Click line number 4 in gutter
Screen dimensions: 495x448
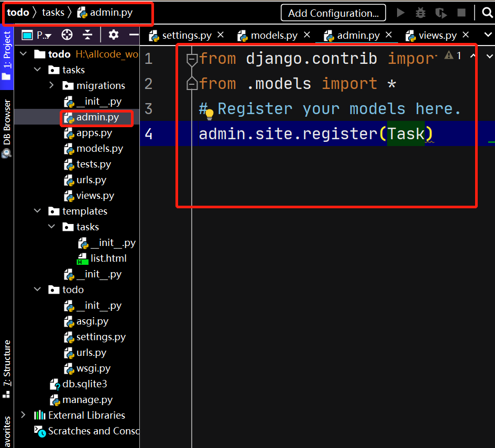[149, 134]
